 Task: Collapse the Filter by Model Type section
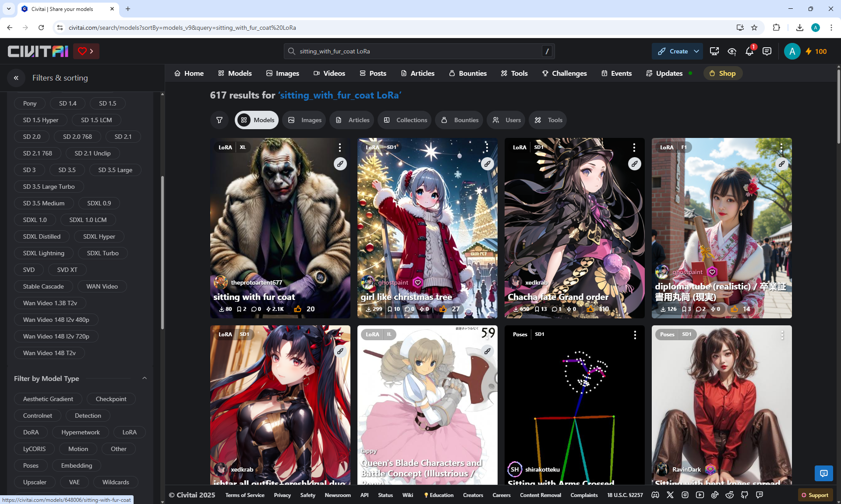coord(145,378)
